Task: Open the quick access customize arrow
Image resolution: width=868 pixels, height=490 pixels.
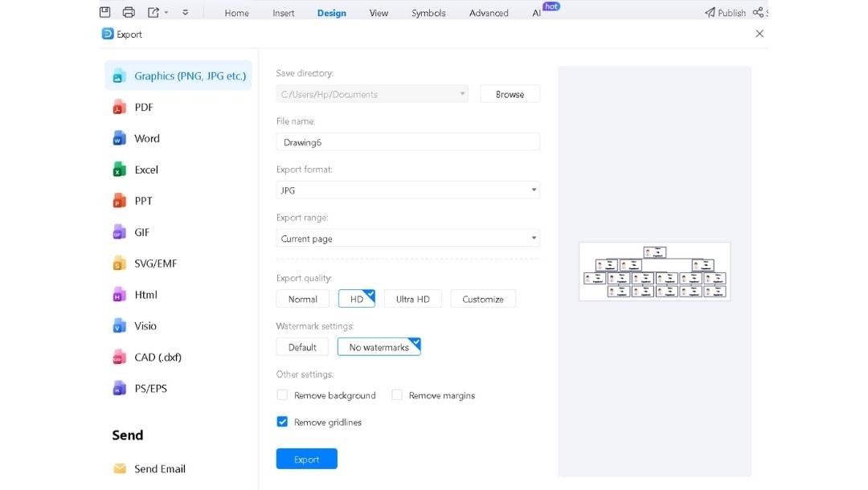Action: pyautogui.click(x=186, y=12)
